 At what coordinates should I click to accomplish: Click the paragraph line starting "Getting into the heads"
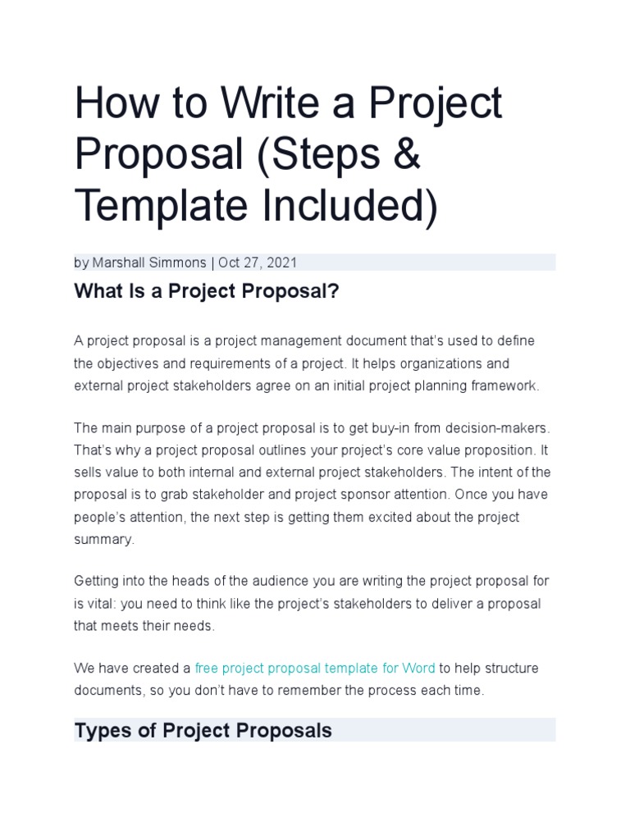pyautogui.click(x=311, y=581)
